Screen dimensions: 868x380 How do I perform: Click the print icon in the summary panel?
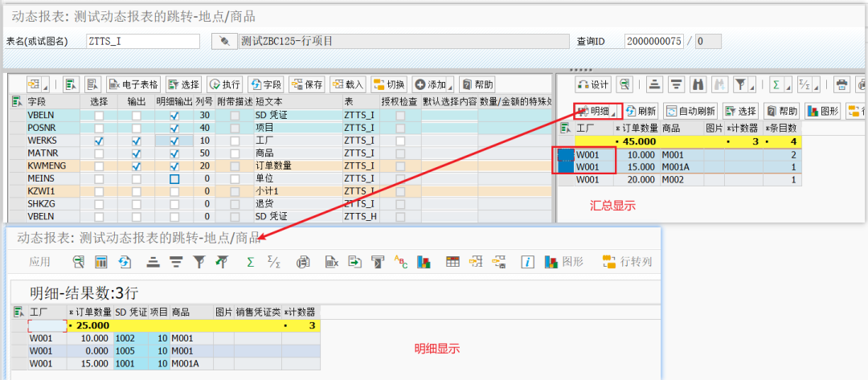pyautogui.click(x=842, y=84)
